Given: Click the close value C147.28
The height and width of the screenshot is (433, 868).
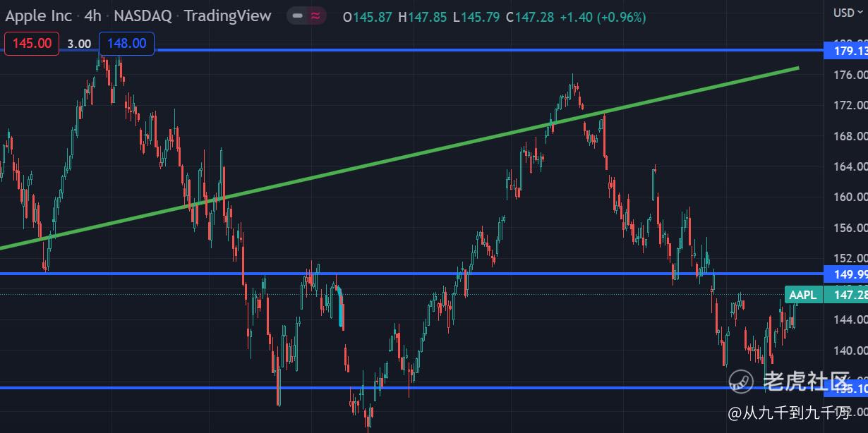Looking at the screenshot, I should tap(530, 17).
